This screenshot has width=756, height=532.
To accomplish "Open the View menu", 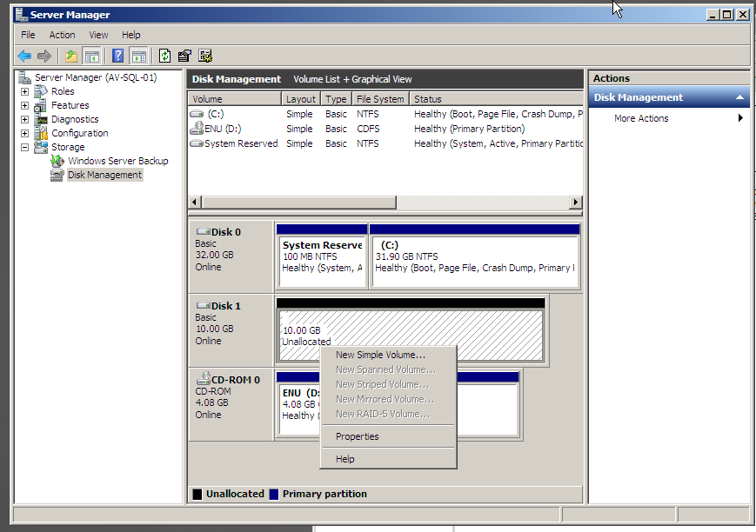I will click(x=98, y=35).
